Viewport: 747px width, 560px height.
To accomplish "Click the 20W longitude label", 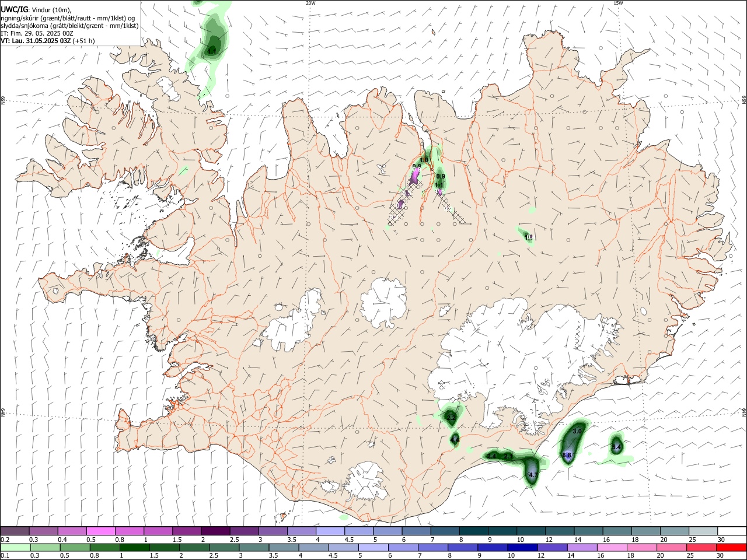I will coord(310,3).
